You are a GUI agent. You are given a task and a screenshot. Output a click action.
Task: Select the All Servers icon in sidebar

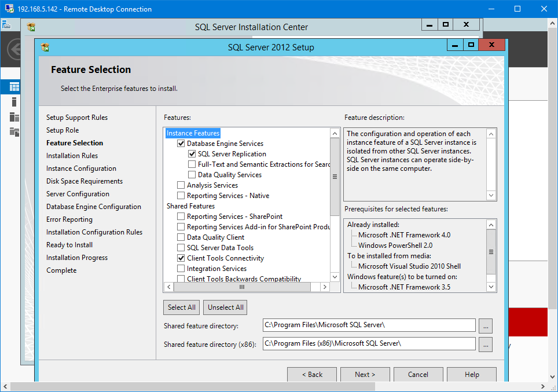tap(14, 117)
